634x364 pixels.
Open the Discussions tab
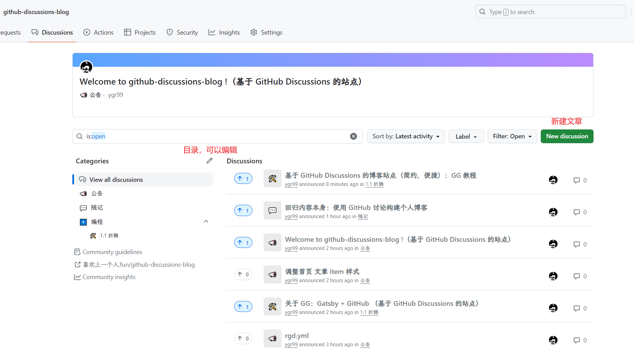click(52, 33)
